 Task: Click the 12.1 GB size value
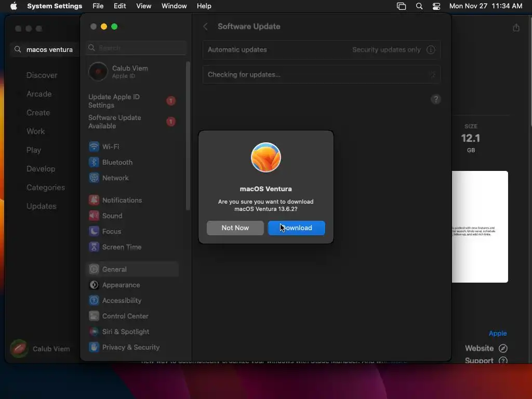471,138
